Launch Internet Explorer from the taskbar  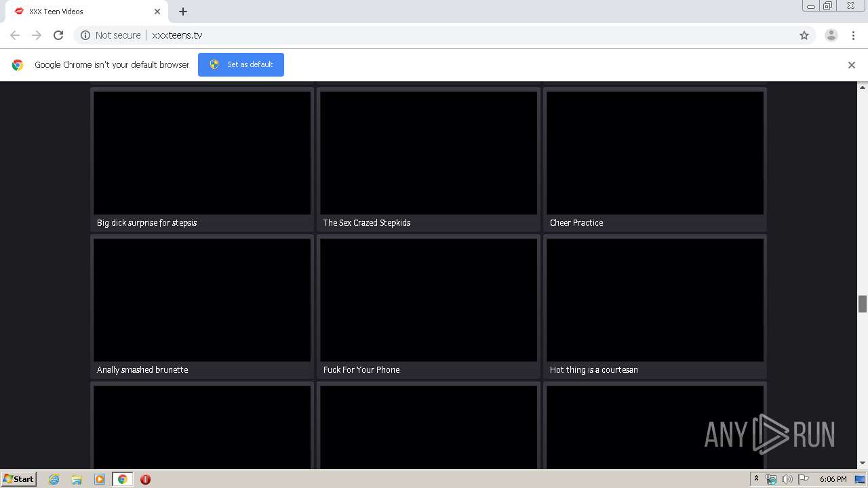coord(54,479)
